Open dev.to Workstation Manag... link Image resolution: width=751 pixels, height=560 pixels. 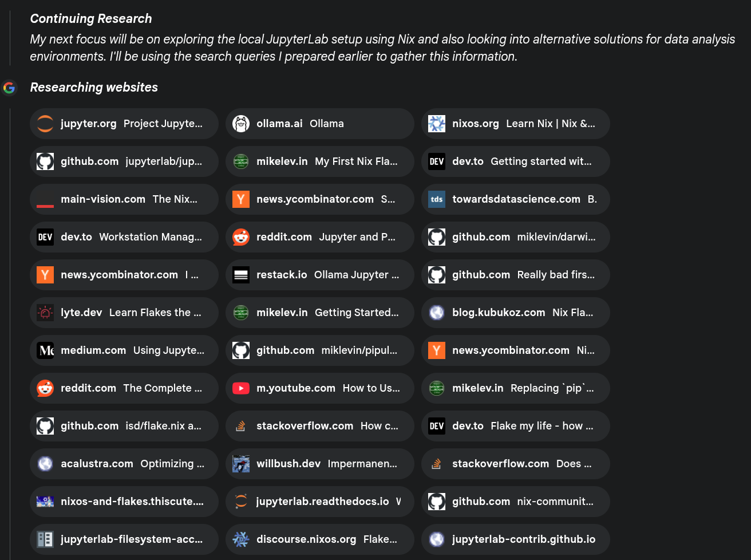124,237
